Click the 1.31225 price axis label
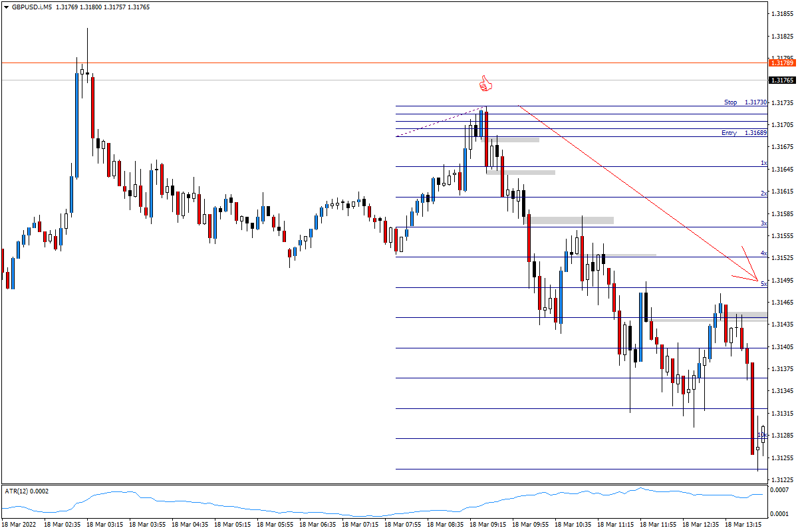The height and width of the screenshot is (532, 798). click(x=783, y=479)
